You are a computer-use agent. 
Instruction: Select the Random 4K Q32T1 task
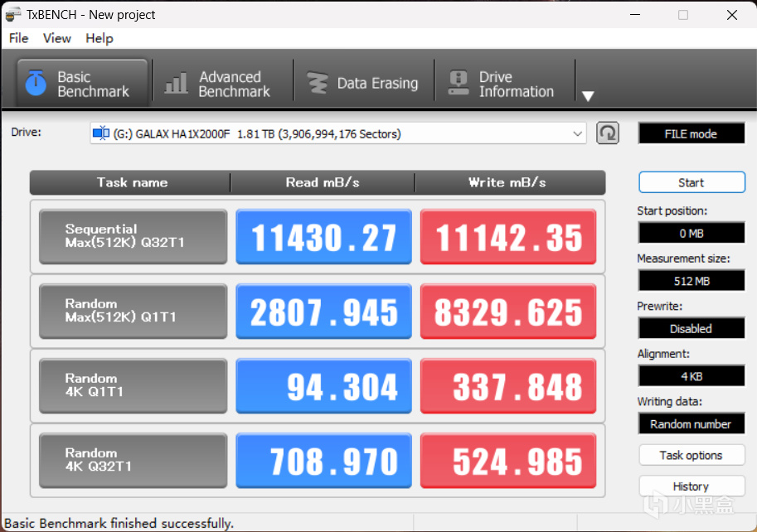click(x=133, y=461)
